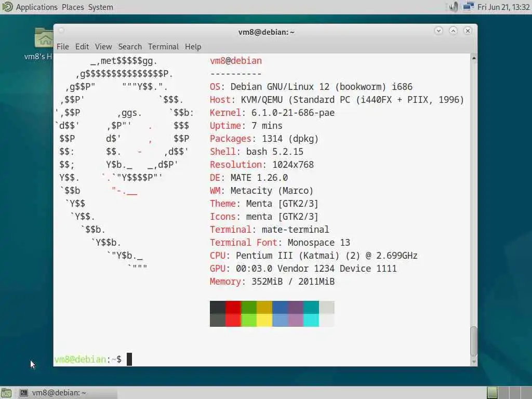This screenshot has height=399, width=532.
Task: Click the terminal scrollbar thumb
Action: [x=474, y=341]
